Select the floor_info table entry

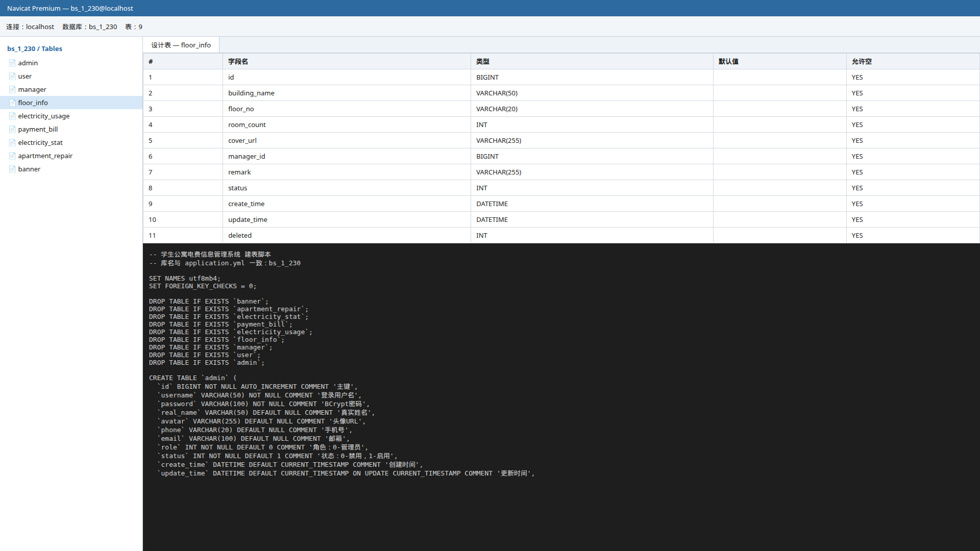click(x=71, y=103)
